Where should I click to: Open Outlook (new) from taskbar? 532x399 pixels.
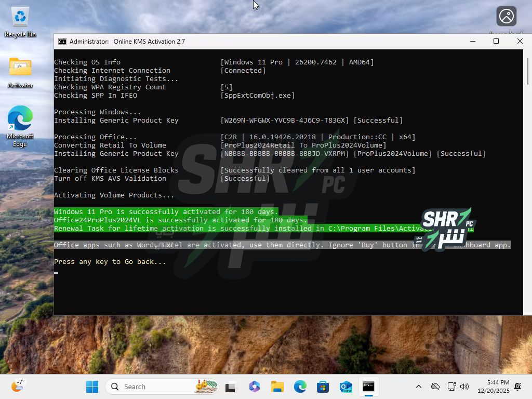[x=345, y=387]
